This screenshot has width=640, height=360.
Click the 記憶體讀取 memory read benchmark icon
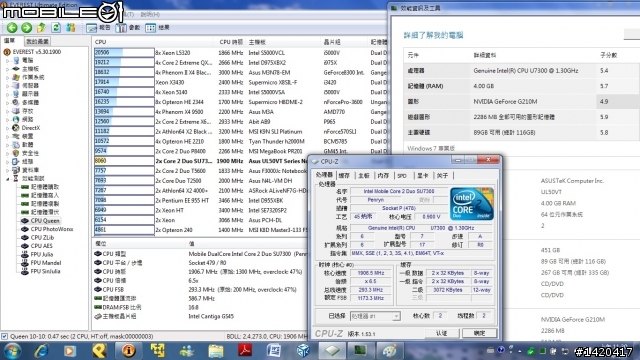pos(24,187)
